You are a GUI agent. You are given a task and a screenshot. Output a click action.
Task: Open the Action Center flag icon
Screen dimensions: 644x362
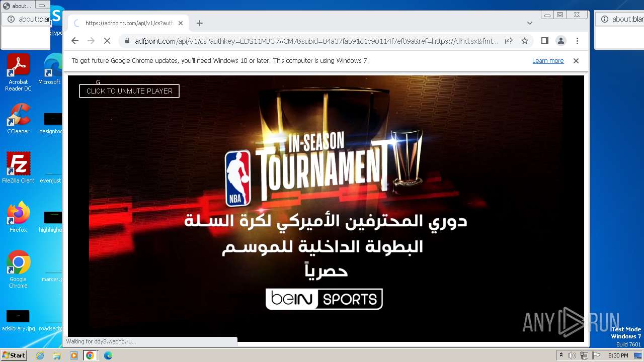pyautogui.click(x=596, y=355)
